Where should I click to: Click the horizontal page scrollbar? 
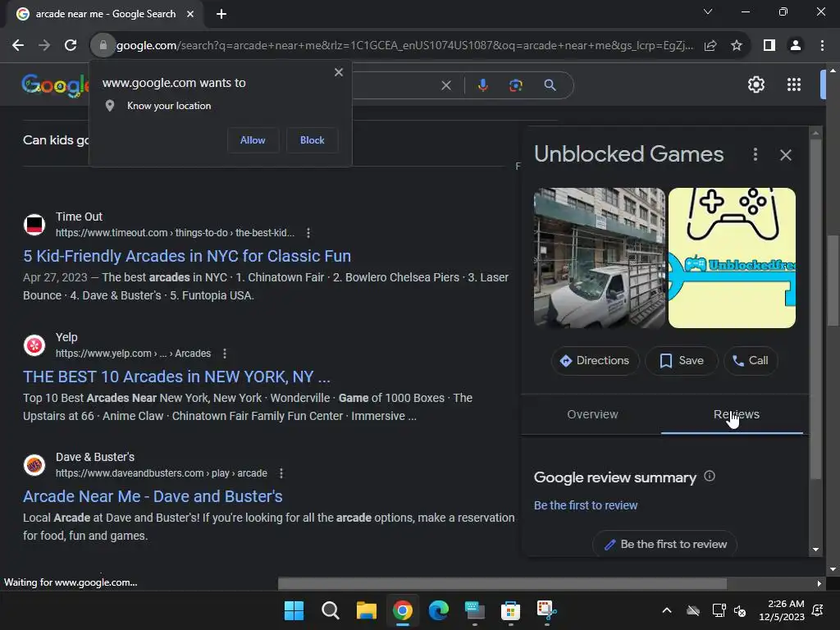tap(502, 583)
